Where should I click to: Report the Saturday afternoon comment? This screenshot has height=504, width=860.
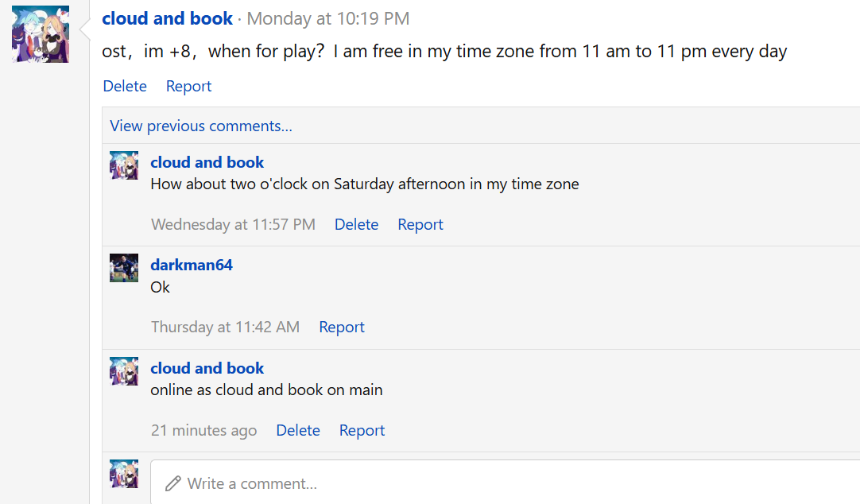420,224
